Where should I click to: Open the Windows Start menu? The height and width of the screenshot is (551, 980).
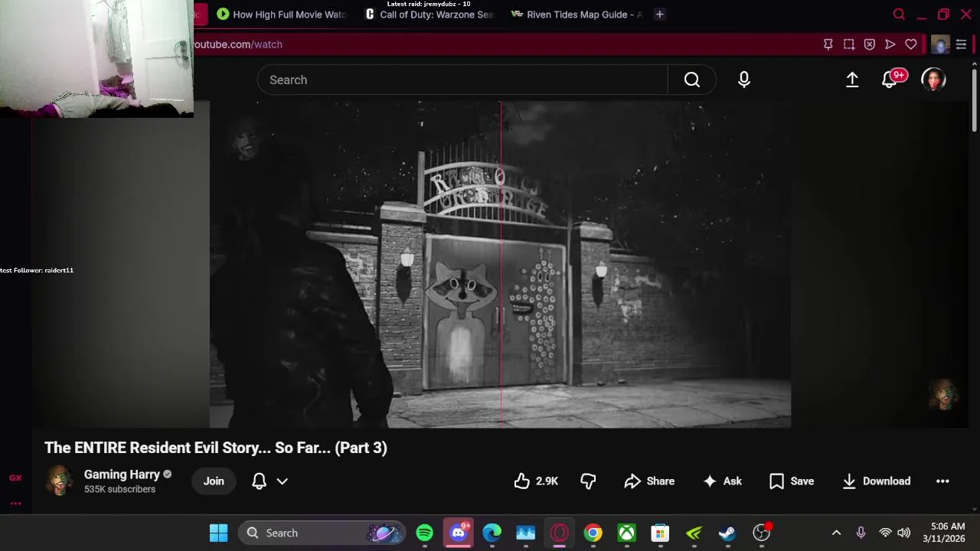[x=218, y=533]
